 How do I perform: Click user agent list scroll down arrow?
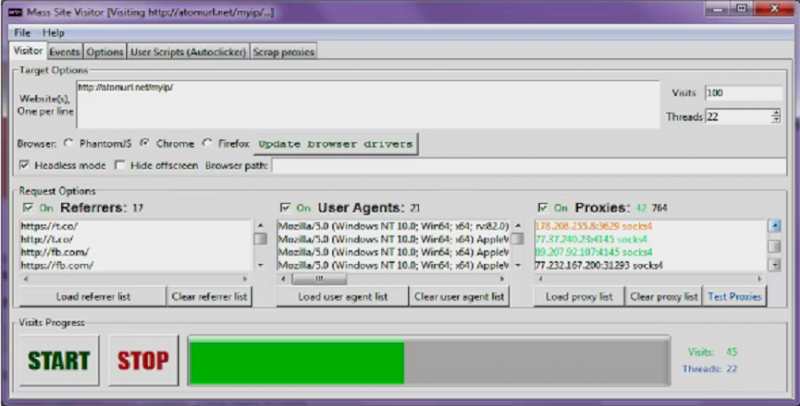(518, 265)
